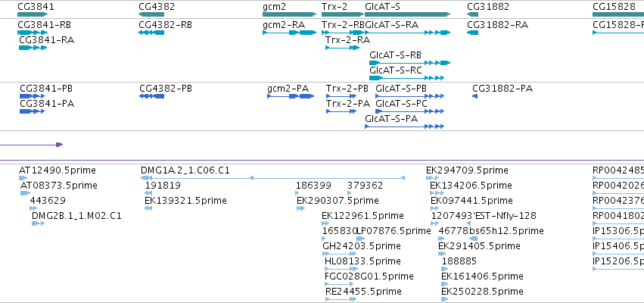Select the GlcAT-S-RB transcript label
This screenshot has width=644, height=303.
pyautogui.click(x=395, y=55)
